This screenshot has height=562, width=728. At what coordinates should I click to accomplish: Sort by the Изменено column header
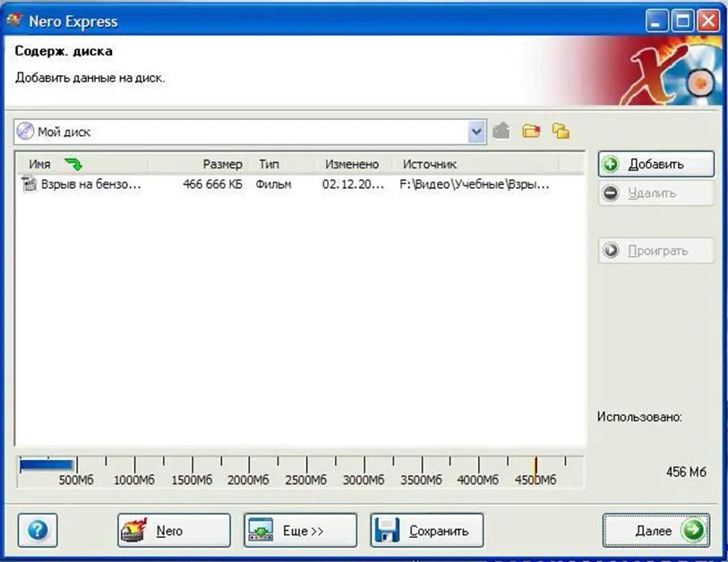pyautogui.click(x=354, y=165)
